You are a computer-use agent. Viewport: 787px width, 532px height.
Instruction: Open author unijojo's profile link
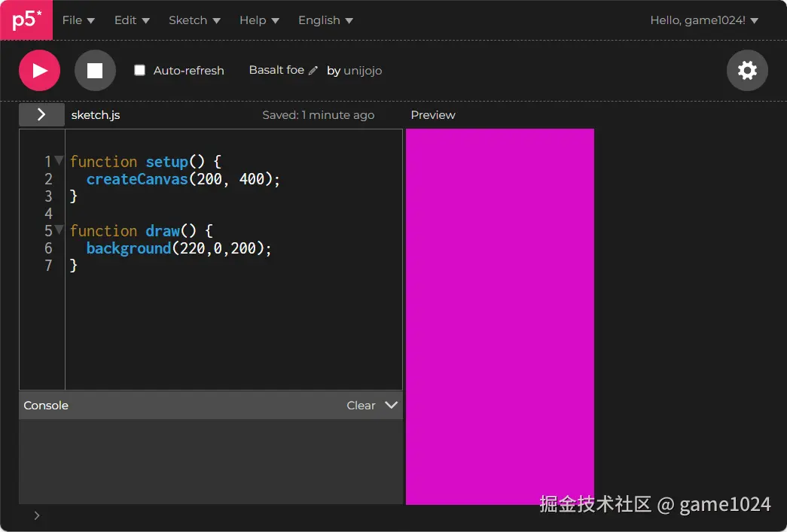click(x=362, y=71)
